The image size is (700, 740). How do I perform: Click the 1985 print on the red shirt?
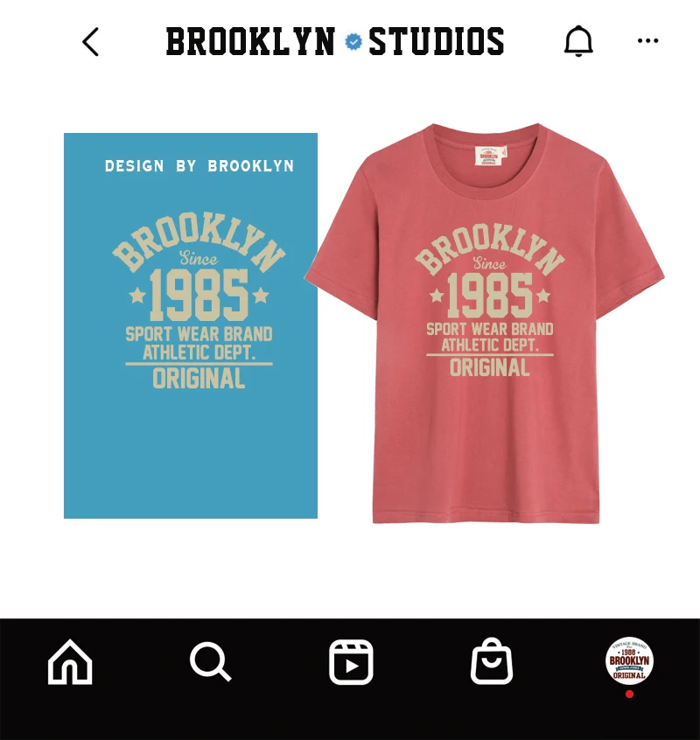pyautogui.click(x=489, y=297)
